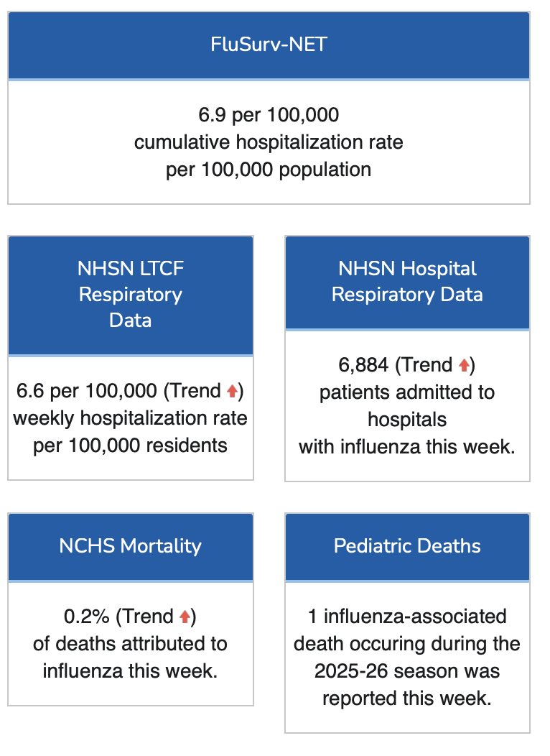Click the with influenza this week line
The image size is (550, 756).
407,447
